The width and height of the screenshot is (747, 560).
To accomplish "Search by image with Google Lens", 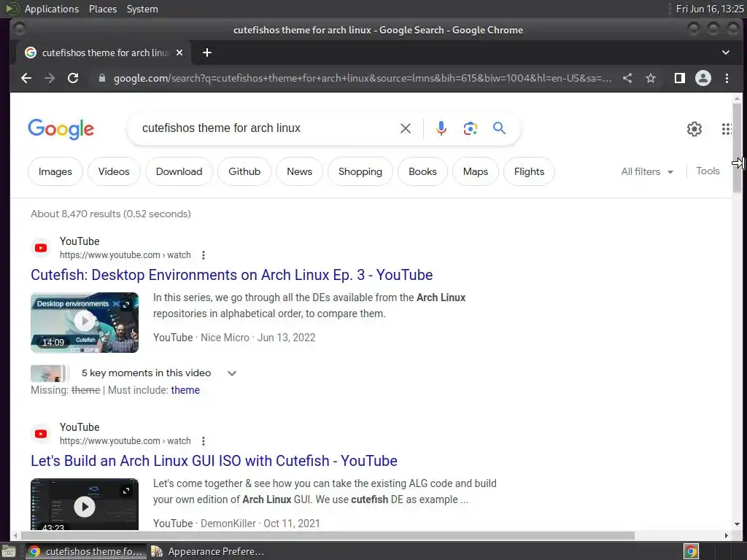I will pyautogui.click(x=471, y=128).
